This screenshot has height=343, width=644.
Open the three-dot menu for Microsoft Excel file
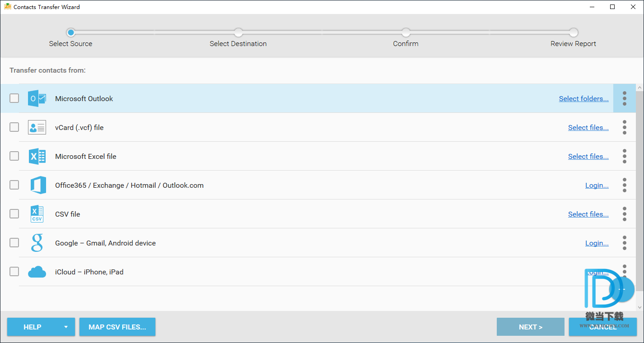tap(625, 156)
